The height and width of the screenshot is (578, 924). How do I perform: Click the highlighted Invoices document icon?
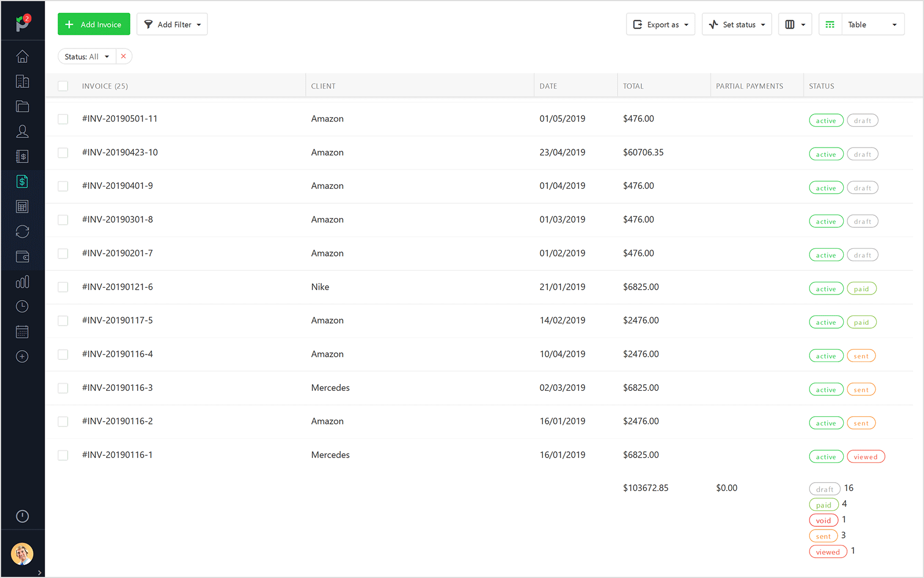pyautogui.click(x=22, y=181)
